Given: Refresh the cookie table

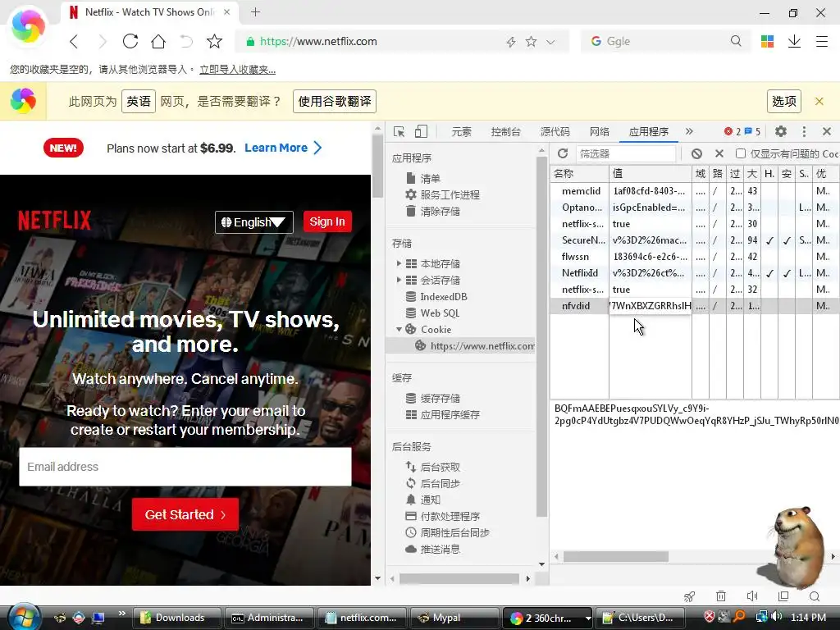Looking at the screenshot, I should coord(563,153).
